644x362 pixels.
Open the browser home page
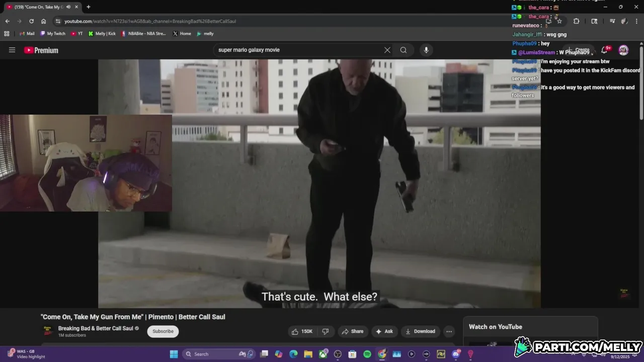click(44, 21)
